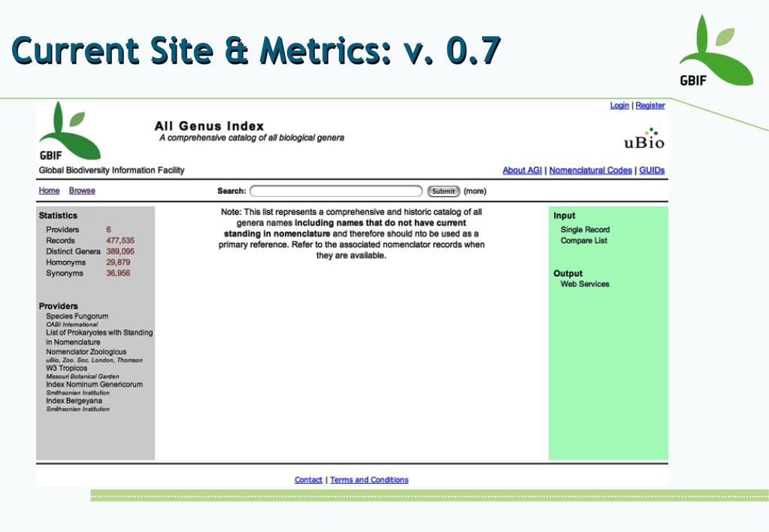Open the Contact link
Viewport: 769px width, 532px height.
308,479
